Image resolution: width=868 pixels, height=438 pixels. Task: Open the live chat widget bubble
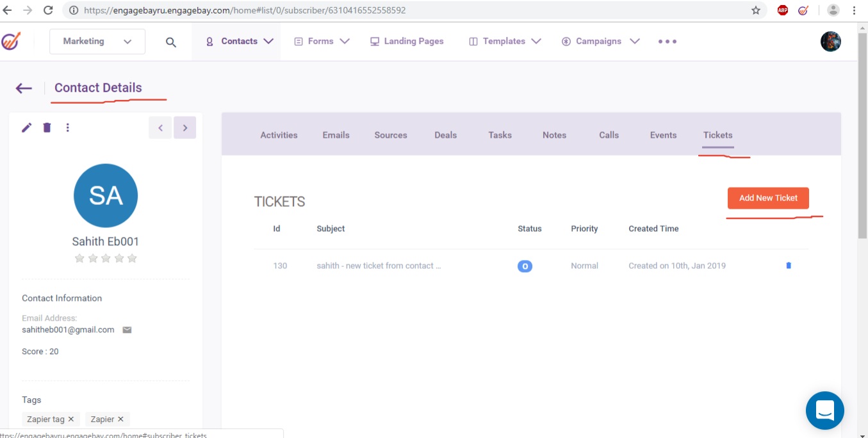point(824,410)
